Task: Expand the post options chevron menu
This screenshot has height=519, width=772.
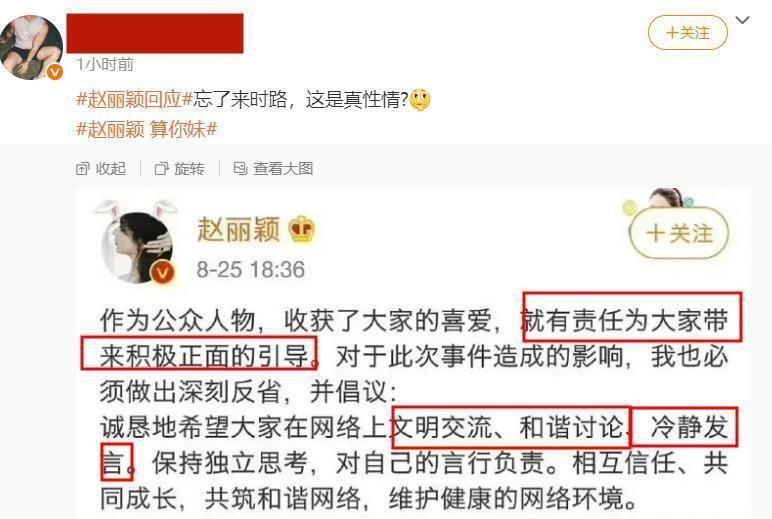Action: 742,20
